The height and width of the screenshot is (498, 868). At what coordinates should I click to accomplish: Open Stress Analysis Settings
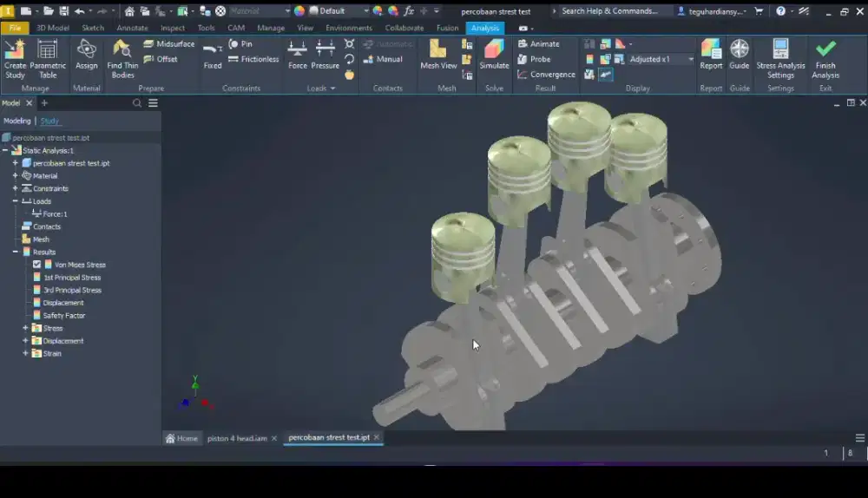click(780, 59)
